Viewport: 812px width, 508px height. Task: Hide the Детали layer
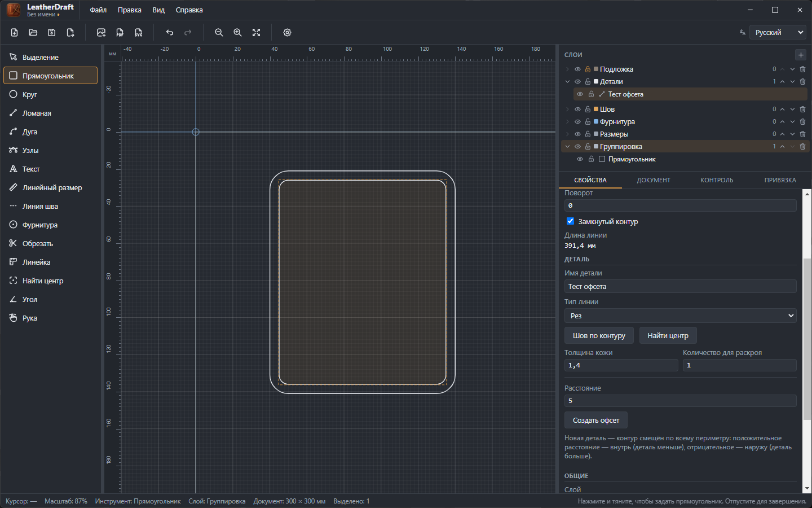tap(577, 82)
